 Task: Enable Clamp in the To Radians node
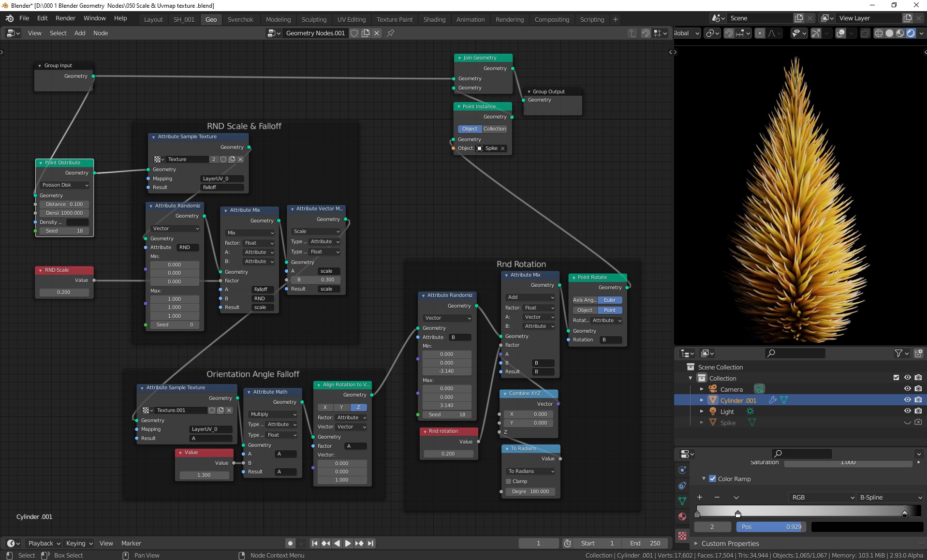pos(508,481)
